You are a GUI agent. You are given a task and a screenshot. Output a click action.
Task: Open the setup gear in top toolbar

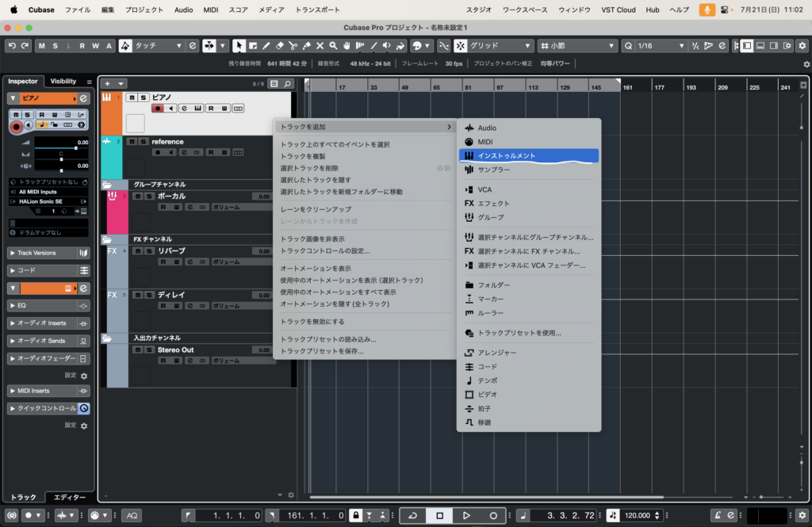[x=806, y=64]
